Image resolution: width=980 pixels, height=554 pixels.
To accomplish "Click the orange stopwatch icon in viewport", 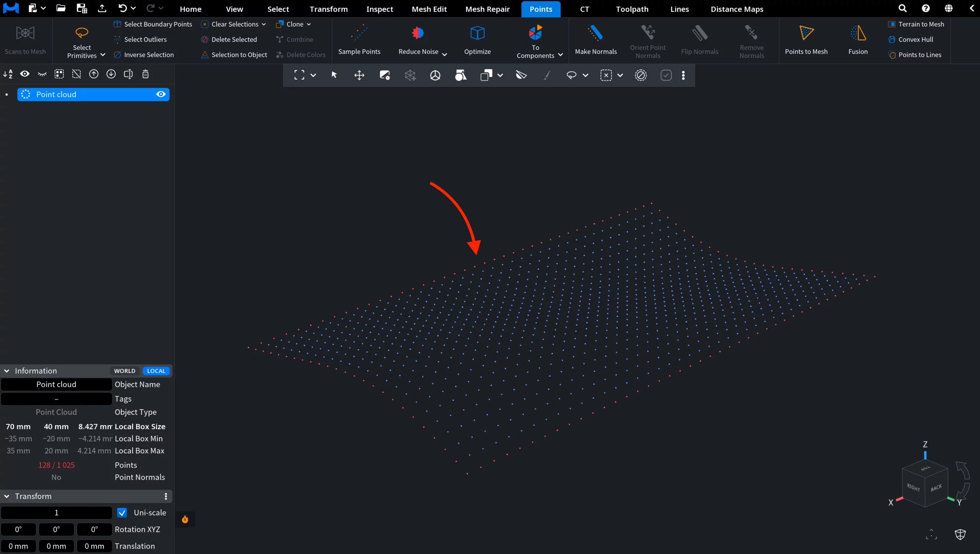I will 185,519.
